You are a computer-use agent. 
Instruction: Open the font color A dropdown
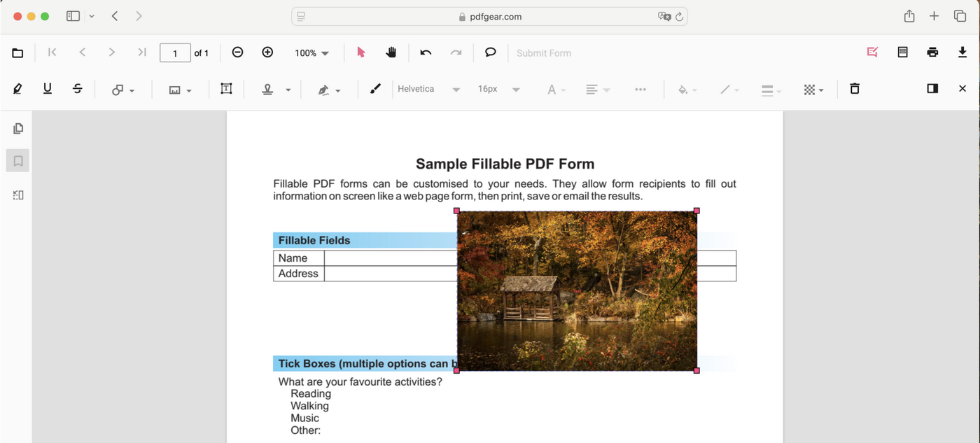[556, 90]
